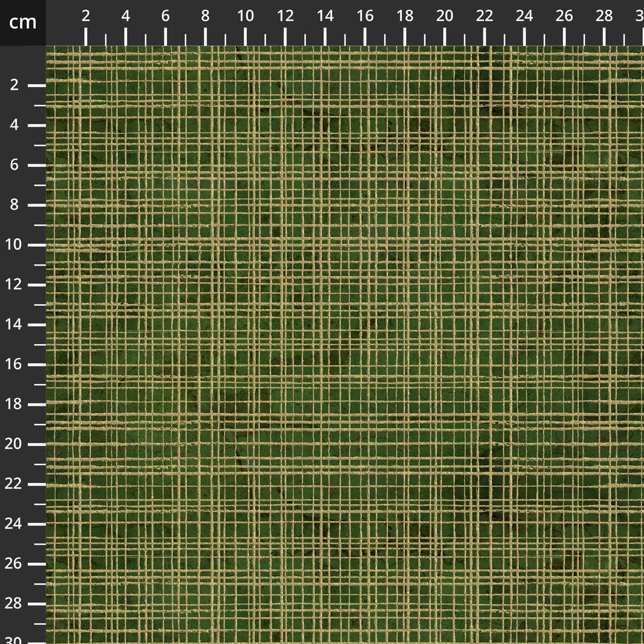Click the 18 mark on top ruler
Viewport: 644px width, 644px height.
point(405,16)
